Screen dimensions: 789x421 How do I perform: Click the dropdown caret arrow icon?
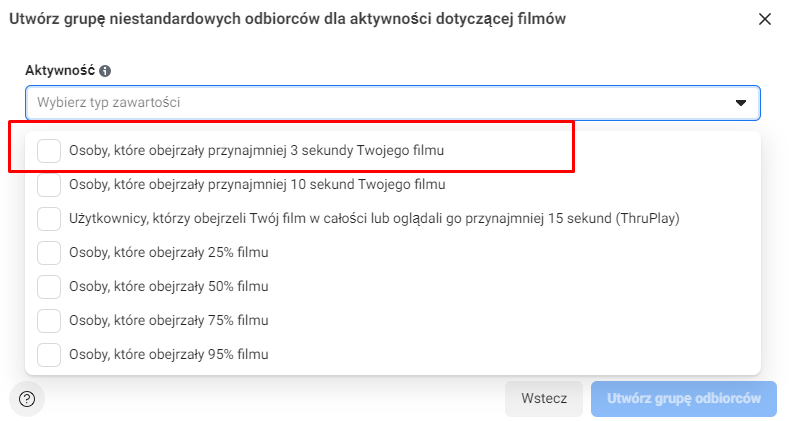741,103
